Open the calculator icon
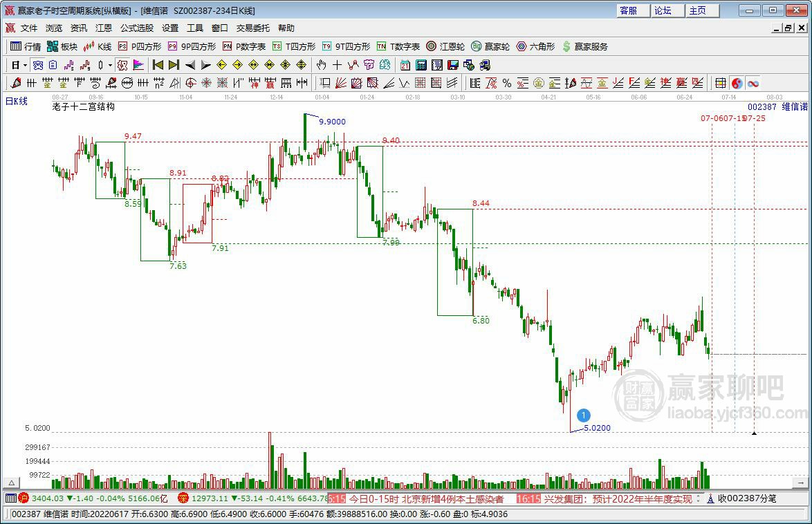The width and height of the screenshot is (812, 524). pyautogui.click(x=421, y=65)
